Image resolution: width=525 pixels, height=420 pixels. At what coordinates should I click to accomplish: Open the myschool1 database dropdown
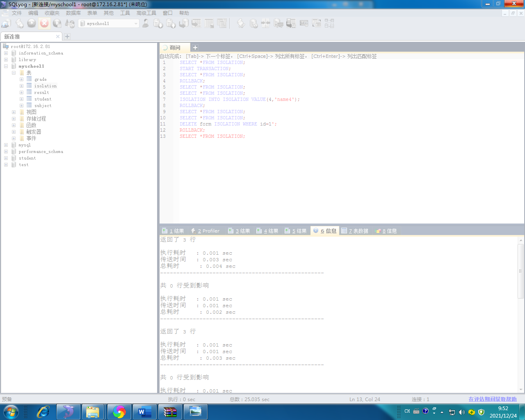click(136, 24)
